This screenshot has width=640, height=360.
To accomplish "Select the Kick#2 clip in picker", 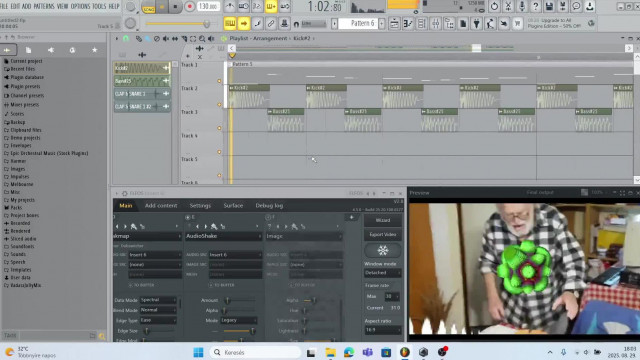I will (x=142, y=68).
